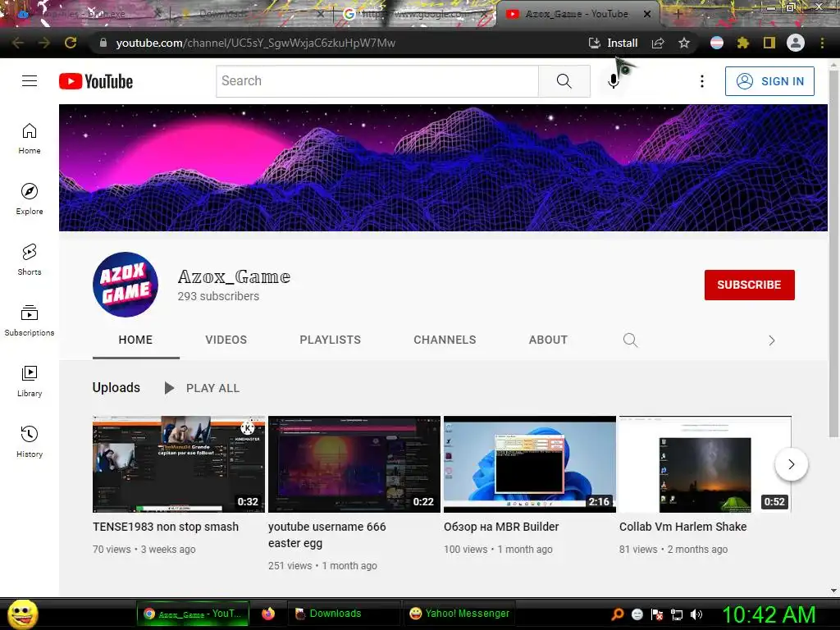Open the browser side panel icon
Screen dimensions: 840x630
coord(769,43)
